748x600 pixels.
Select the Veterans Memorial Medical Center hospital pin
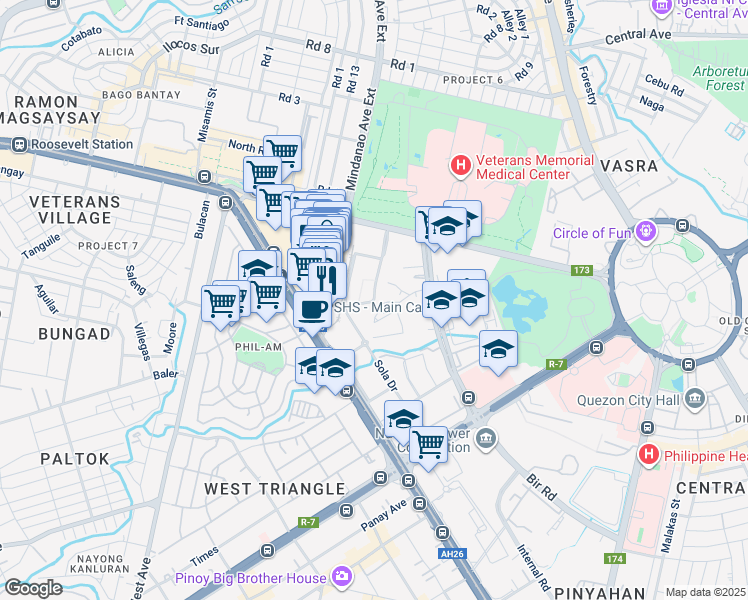(460, 166)
